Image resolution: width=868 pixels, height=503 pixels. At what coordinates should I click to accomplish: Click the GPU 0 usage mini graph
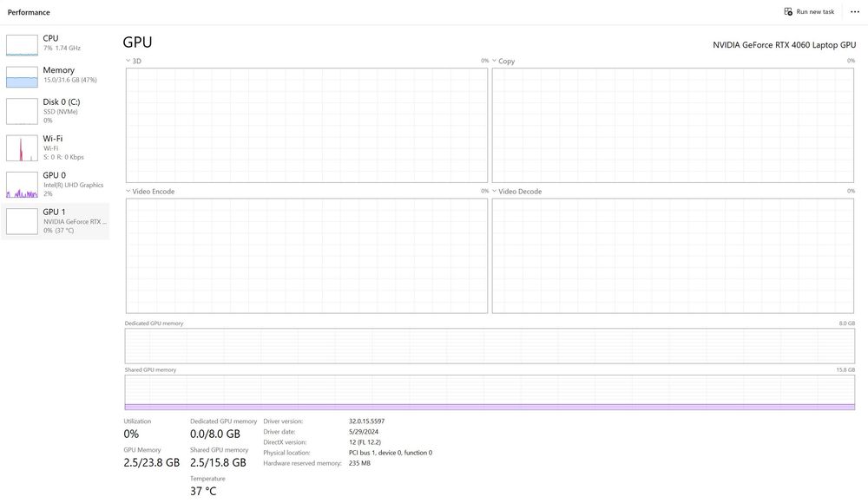pyautogui.click(x=23, y=185)
